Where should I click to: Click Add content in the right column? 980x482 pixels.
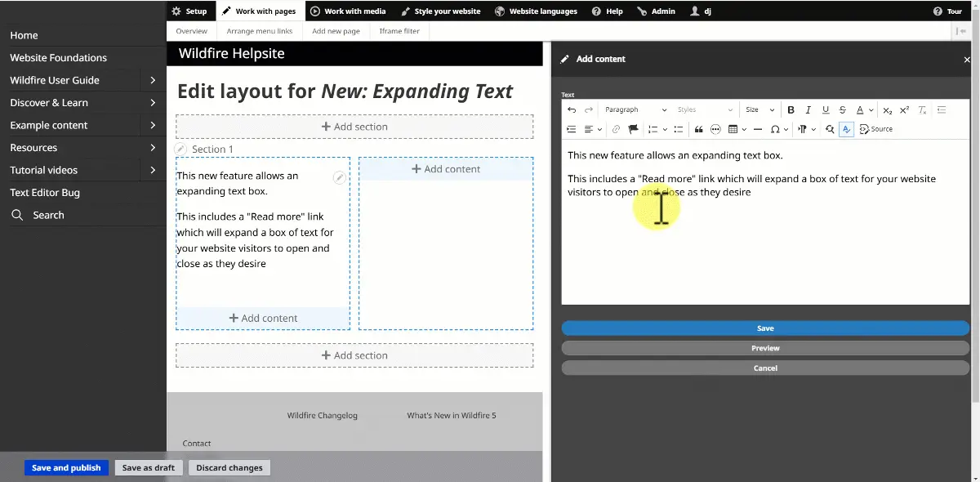pyautogui.click(x=446, y=169)
